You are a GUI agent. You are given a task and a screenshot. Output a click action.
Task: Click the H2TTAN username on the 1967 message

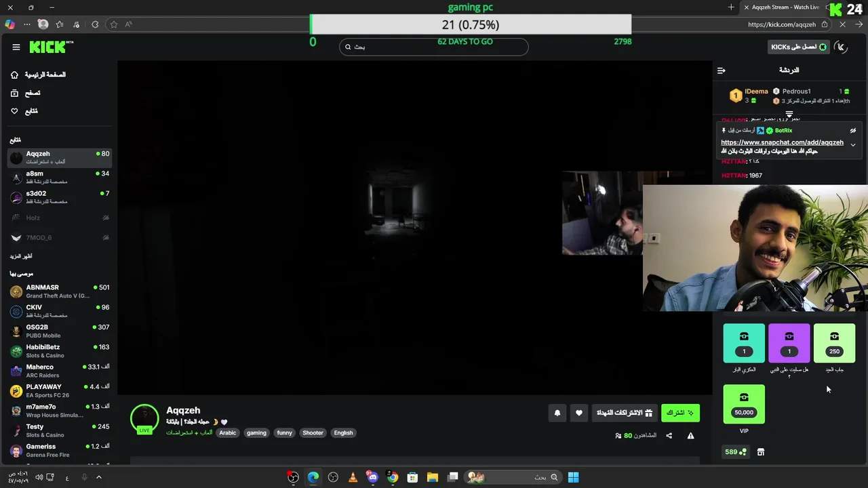tap(734, 176)
